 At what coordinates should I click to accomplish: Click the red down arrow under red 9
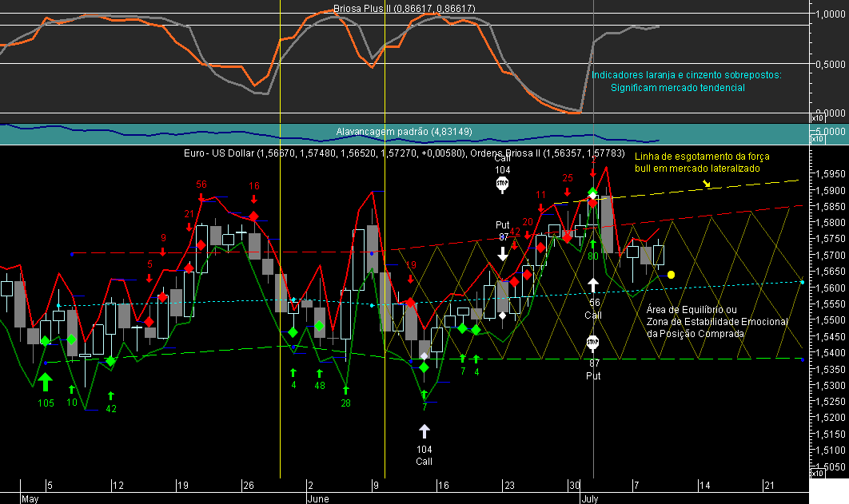pos(162,251)
